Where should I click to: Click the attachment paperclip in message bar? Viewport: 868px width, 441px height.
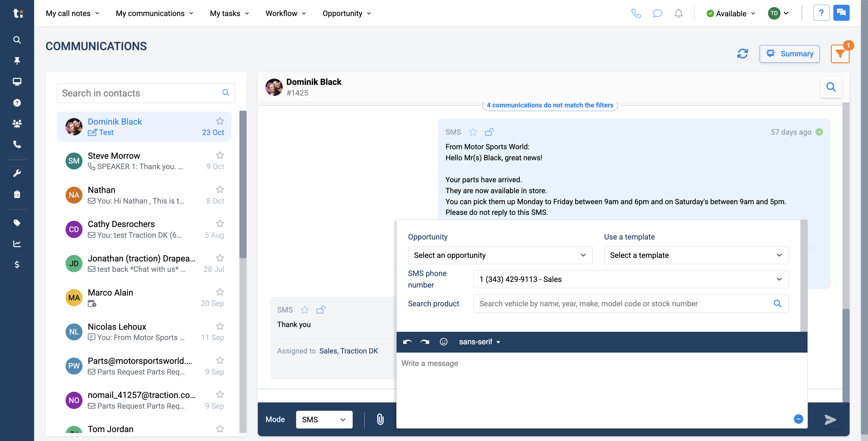[x=380, y=419]
